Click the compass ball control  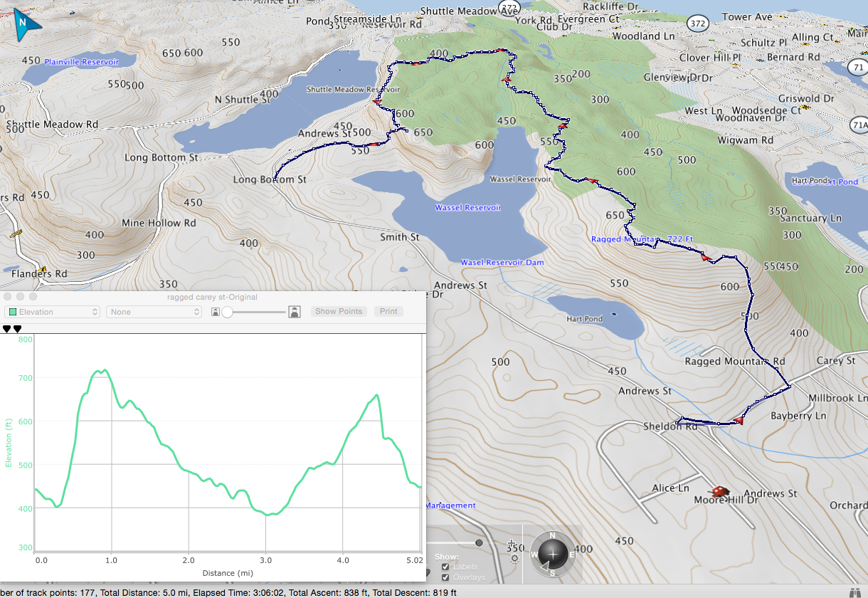point(554,553)
